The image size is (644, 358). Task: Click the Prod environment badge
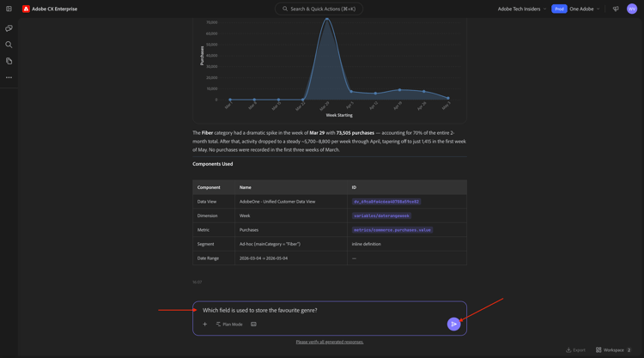559,9
